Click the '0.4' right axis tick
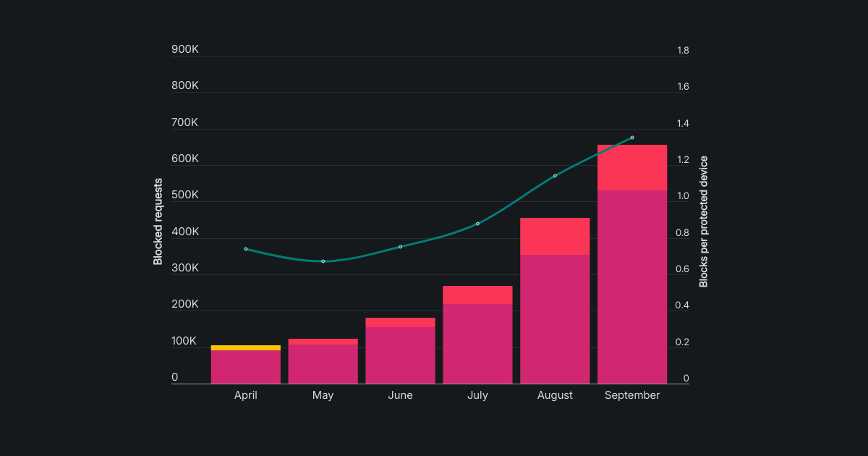The height and width of the screenshot is (456, 868). 683,305
